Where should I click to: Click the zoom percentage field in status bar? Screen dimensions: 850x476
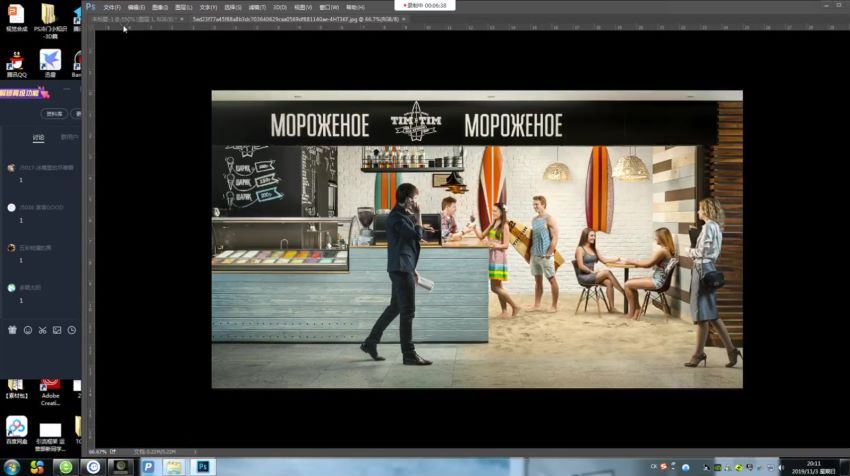98,452
